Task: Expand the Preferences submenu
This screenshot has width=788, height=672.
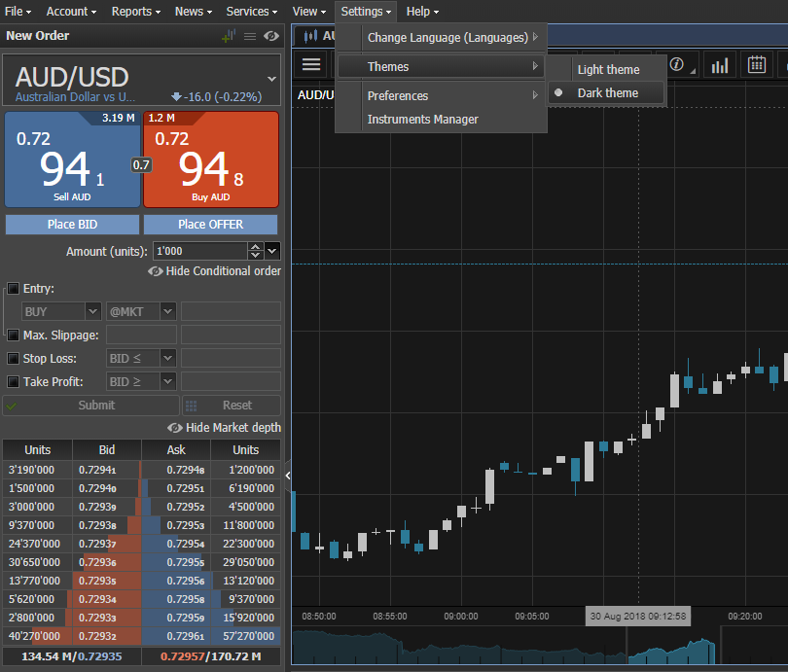Action: coord(441,96)
